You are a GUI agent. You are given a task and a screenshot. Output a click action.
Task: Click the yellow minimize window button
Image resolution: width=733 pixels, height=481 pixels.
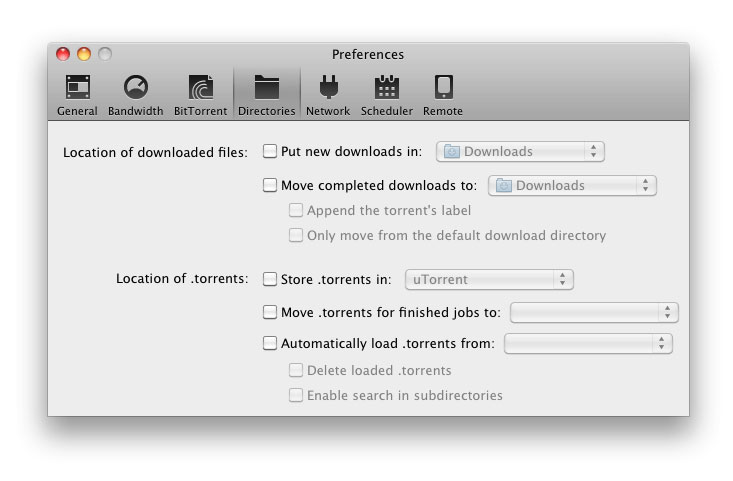tap(84, 54)
